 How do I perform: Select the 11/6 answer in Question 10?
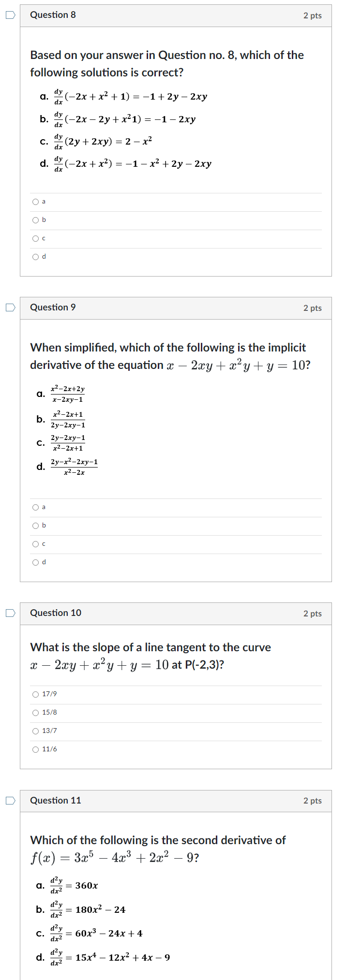34,749
